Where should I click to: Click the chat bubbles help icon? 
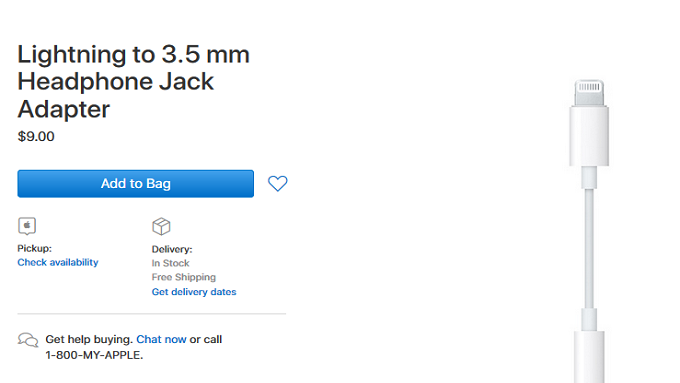point(28,340)
